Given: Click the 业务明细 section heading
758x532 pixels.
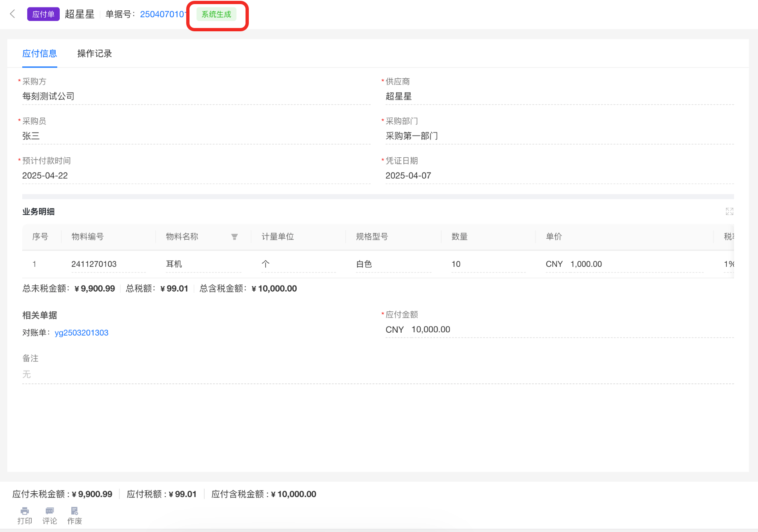Looking at the screenshot, I should (38, 212).
